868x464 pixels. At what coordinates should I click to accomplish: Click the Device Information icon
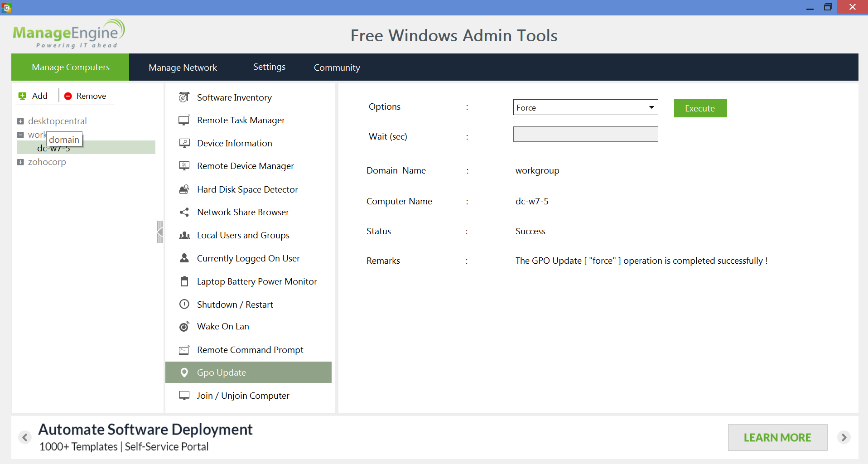point(184,143)
